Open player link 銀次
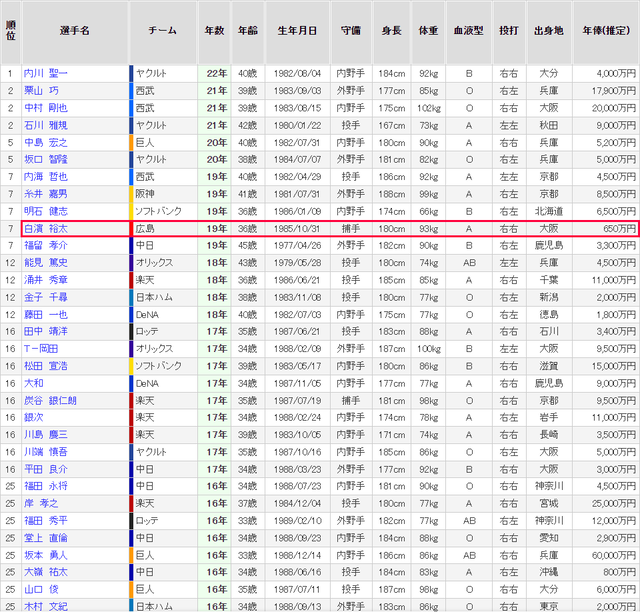 [x=34, y=418]
